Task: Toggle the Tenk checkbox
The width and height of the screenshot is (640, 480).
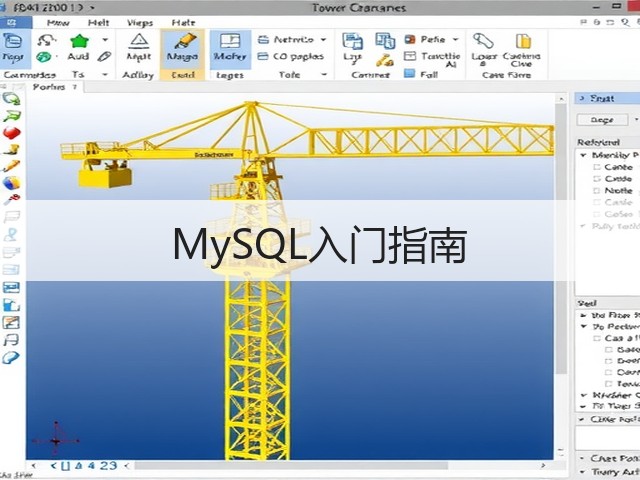Action: point(609,384)
